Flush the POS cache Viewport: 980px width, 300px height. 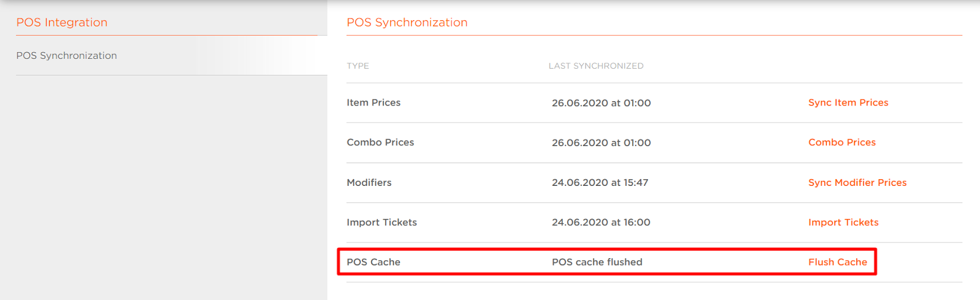837,262
